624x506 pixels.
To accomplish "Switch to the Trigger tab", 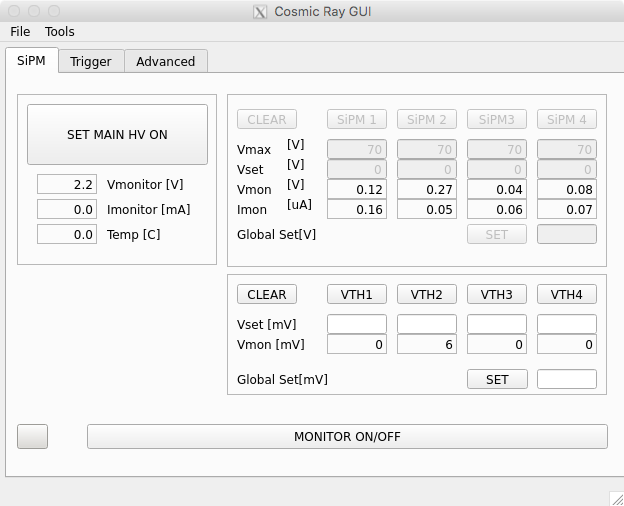I will (91, 62).
